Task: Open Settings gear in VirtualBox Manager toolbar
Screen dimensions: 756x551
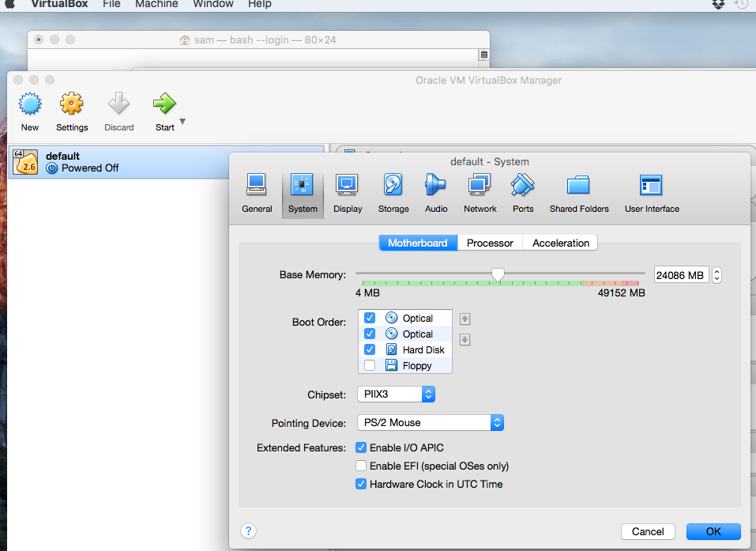Action: (71, 104)
